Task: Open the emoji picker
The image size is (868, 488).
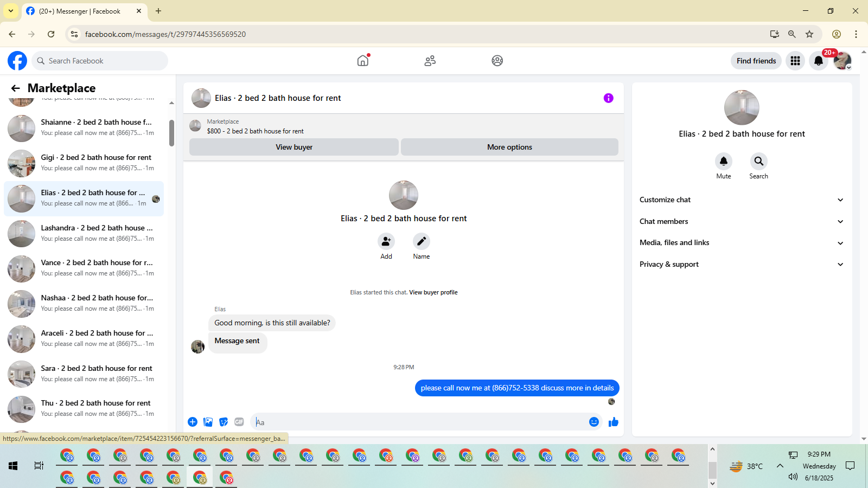Action: click(x=594, y=422)
